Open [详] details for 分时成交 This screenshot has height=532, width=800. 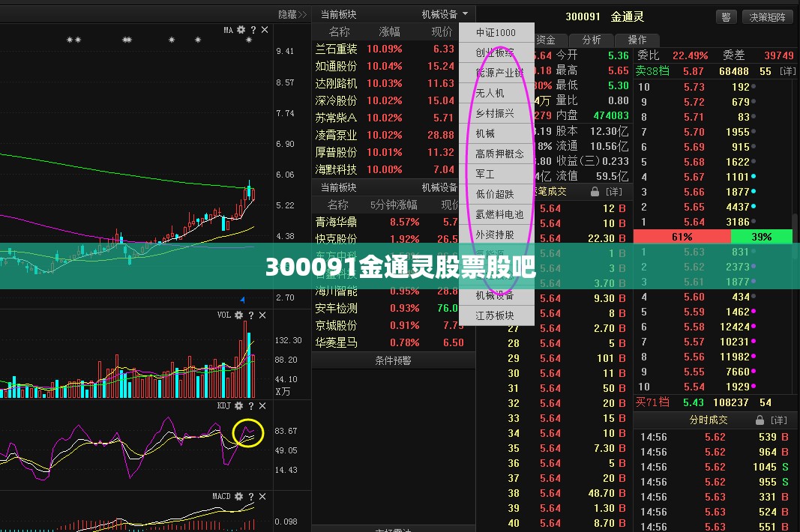pos(778,420)
